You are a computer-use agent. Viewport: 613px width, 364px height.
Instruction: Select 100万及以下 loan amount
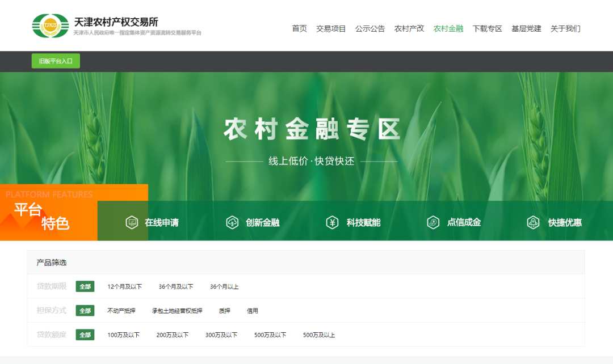pyautogui.click(x=123, y=335)
